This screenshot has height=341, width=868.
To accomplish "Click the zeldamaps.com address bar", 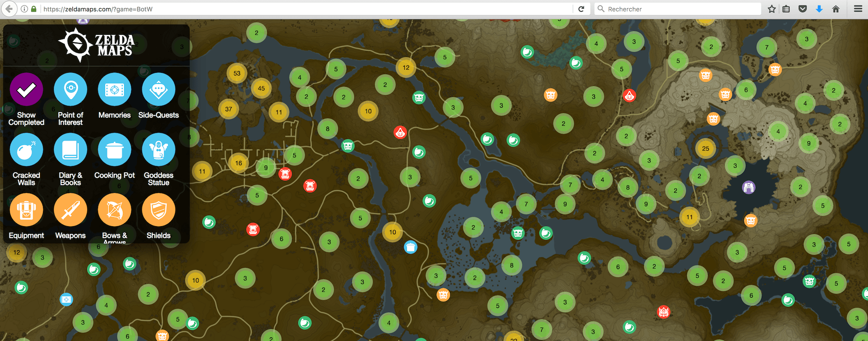I will point(307,9).
